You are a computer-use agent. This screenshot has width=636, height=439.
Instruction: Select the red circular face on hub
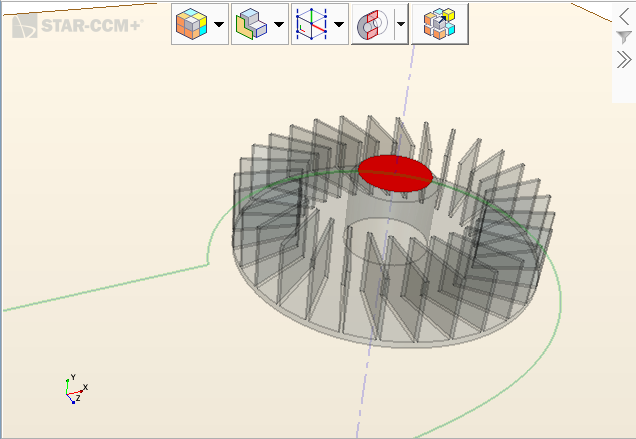(x=395, y=172)
